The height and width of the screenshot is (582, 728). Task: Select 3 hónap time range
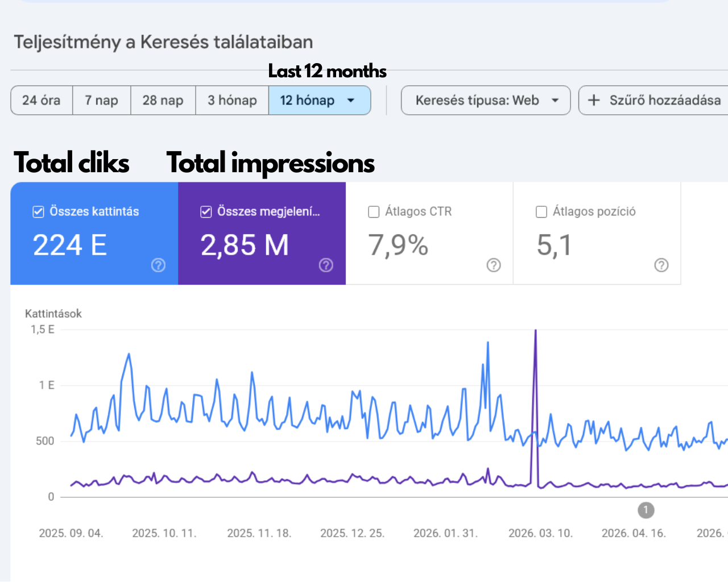pyautogui.click(x=232, y=101)
